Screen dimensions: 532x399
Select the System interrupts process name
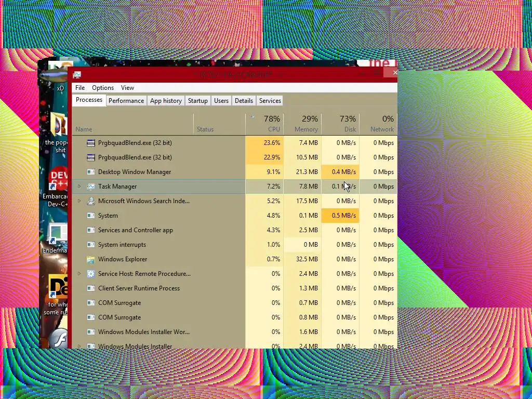[x=122, y=245]
